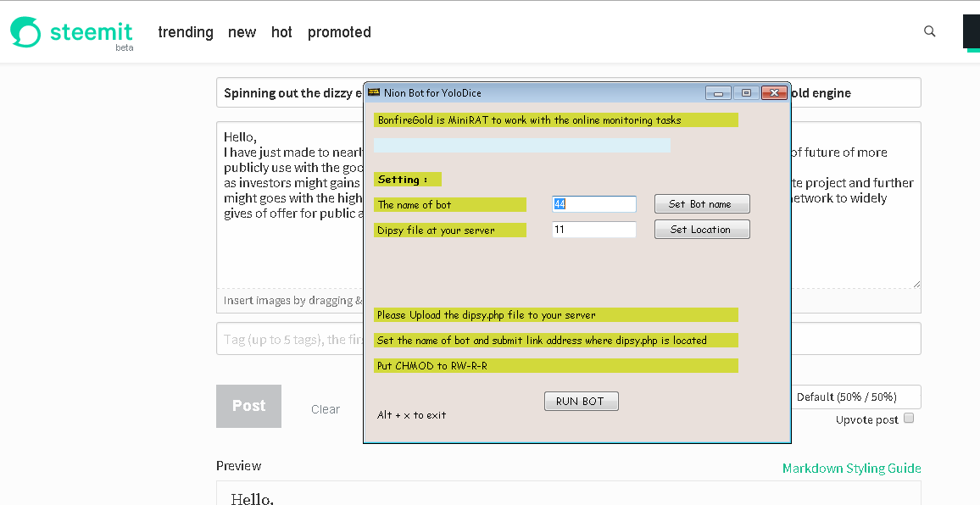Click into the post body text area

569,205
